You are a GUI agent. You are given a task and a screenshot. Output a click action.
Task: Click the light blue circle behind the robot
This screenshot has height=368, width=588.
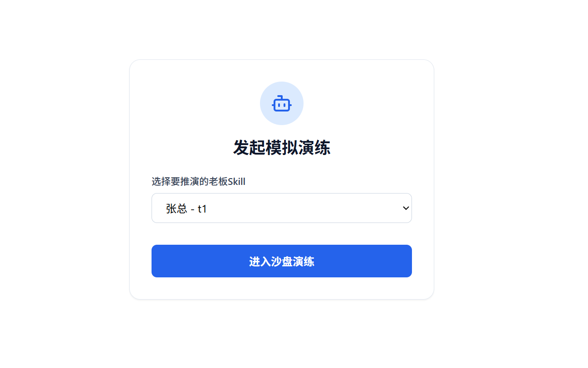click(282, 103)
